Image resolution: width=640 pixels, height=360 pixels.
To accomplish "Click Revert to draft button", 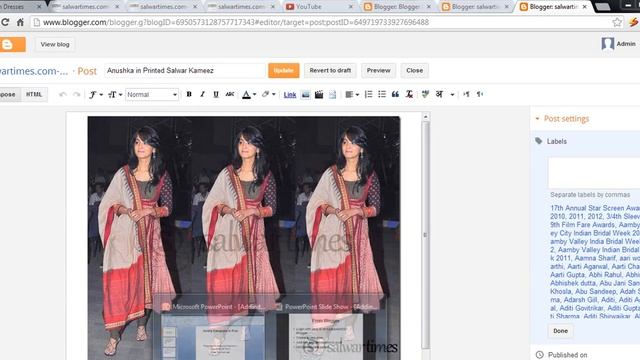I will (330, 71).
